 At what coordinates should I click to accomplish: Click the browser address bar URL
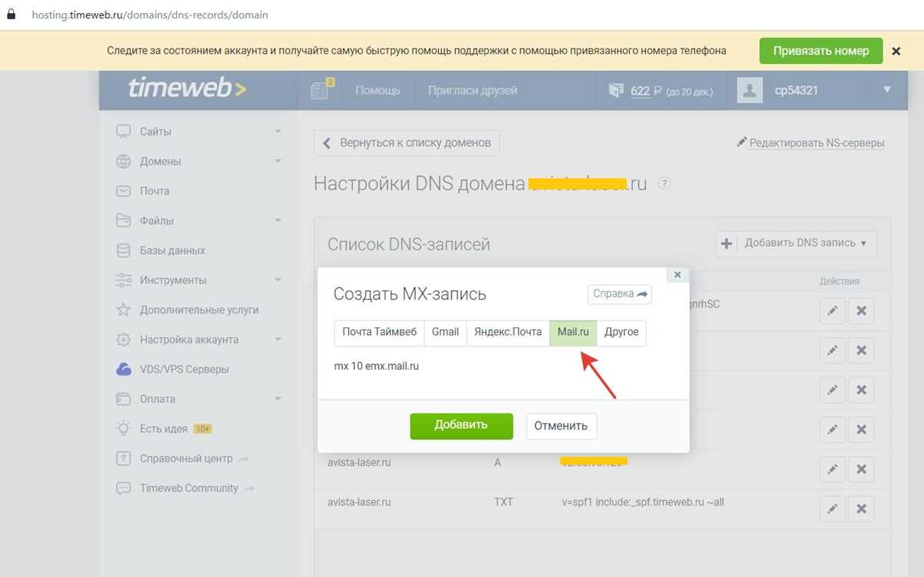pyautogui.click(x=150, y=15)
